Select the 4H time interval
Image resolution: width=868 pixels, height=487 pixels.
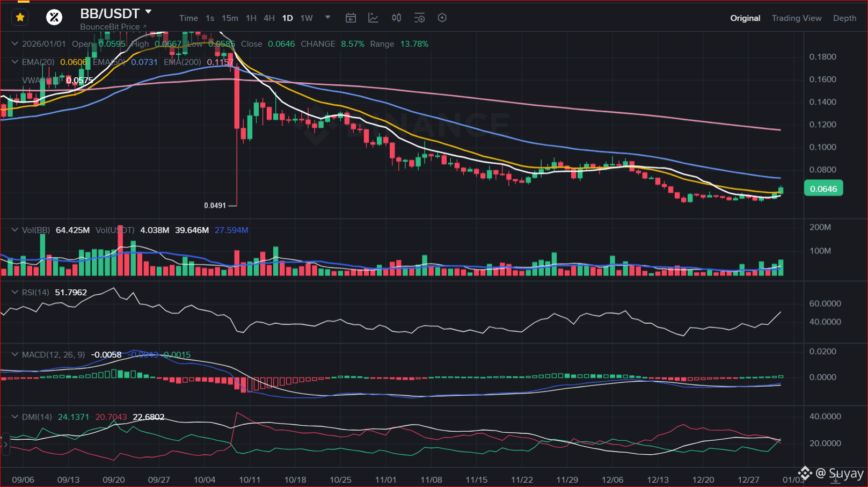[x=269, y=18]
